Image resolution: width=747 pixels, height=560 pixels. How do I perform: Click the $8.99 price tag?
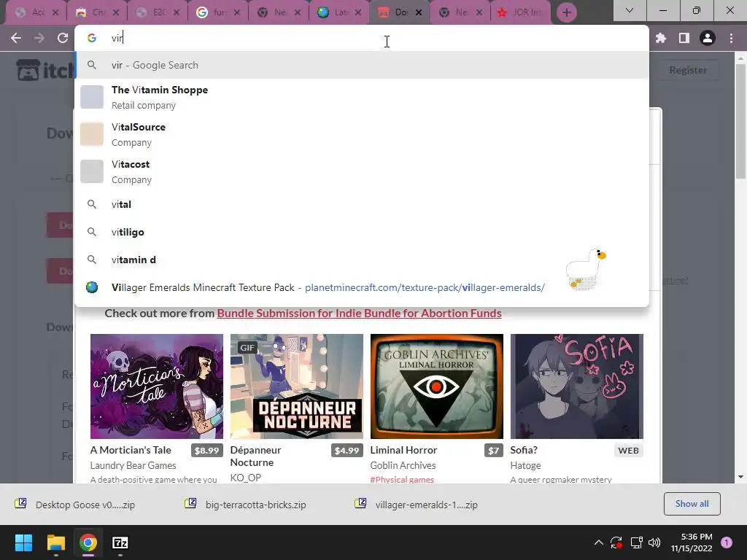tap(206, 451)
